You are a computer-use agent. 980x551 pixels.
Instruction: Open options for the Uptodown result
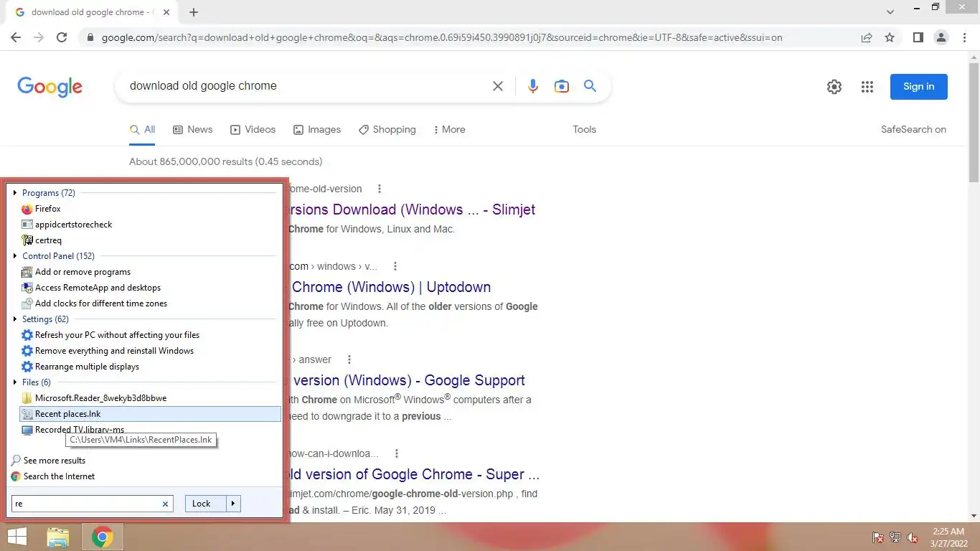tap(395, 266)
